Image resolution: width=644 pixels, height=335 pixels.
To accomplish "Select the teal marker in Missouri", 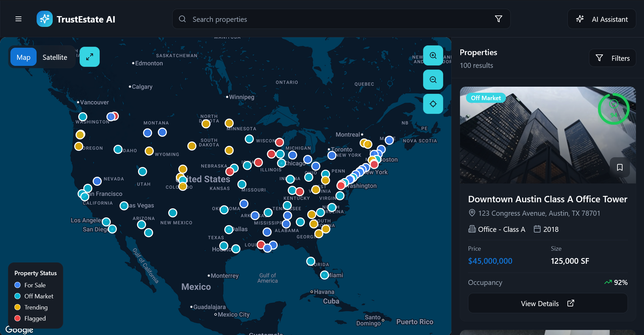I will click(x=242, y=184).
